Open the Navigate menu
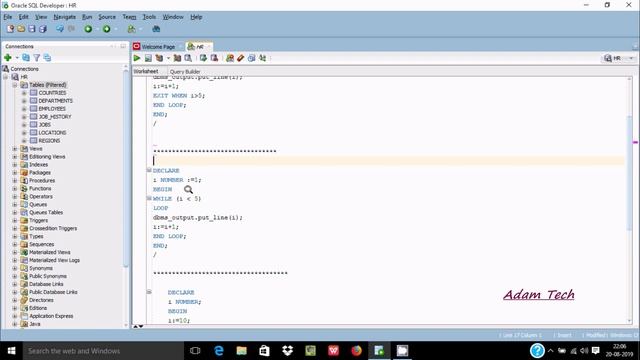 [x=64, y=17]
